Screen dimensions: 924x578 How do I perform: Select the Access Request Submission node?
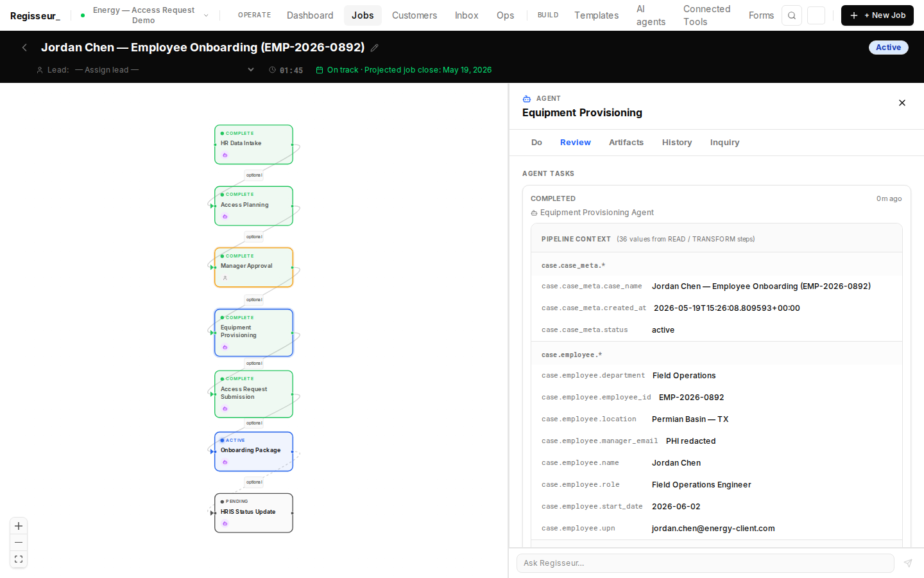coord(253,394)
